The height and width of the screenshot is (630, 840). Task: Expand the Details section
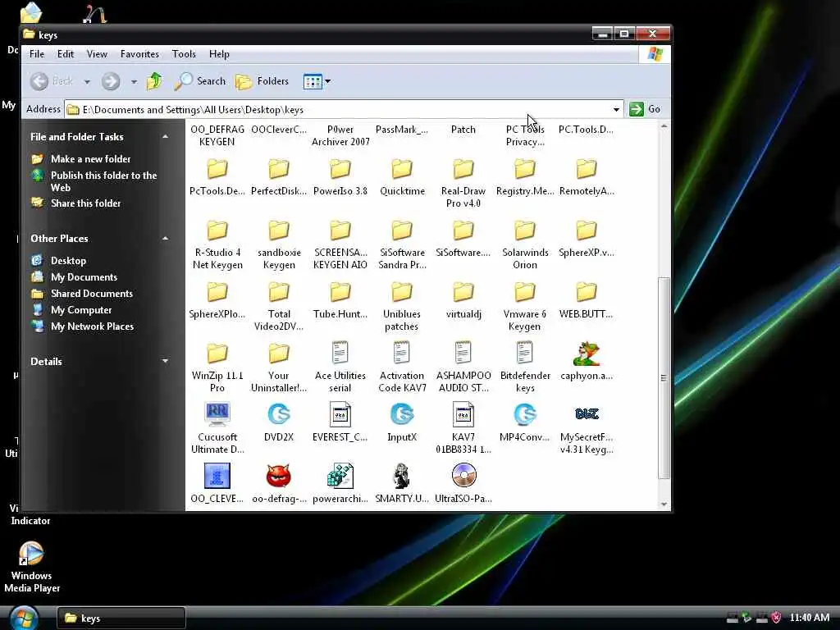pos(165,362)
